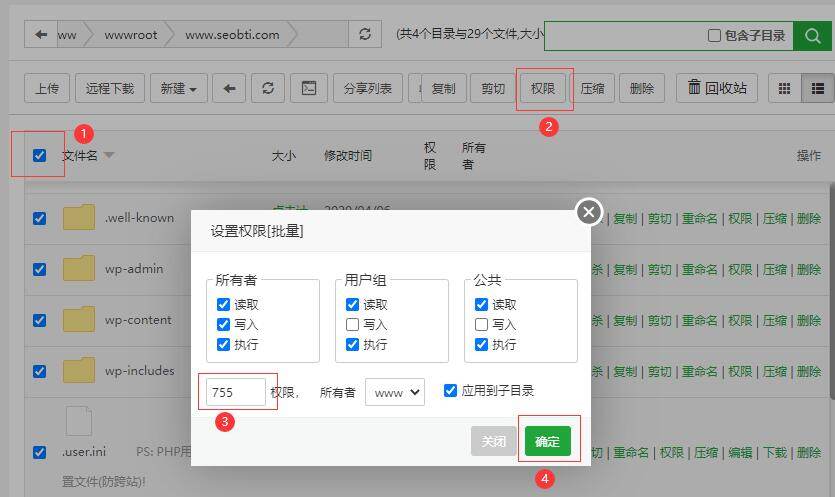The width and height of the screenshot is (835, 497).
Task: Uncheck the .user.ini row checkbox
Action: [39, 452]
